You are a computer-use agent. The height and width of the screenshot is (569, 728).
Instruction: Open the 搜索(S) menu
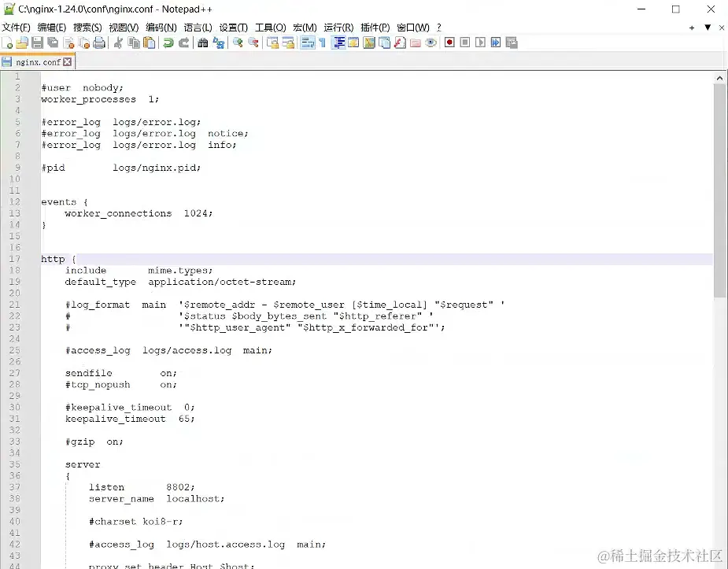pos(87,28)
